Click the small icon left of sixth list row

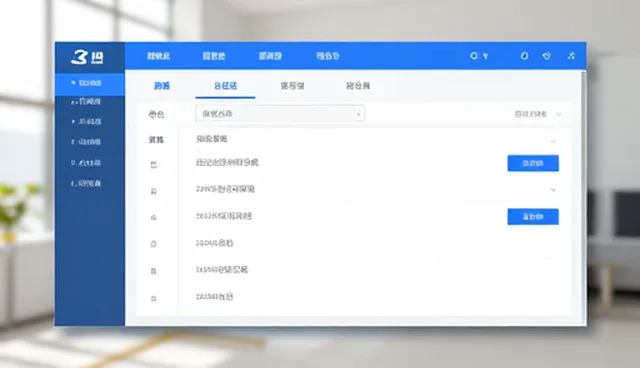point(154,271)
